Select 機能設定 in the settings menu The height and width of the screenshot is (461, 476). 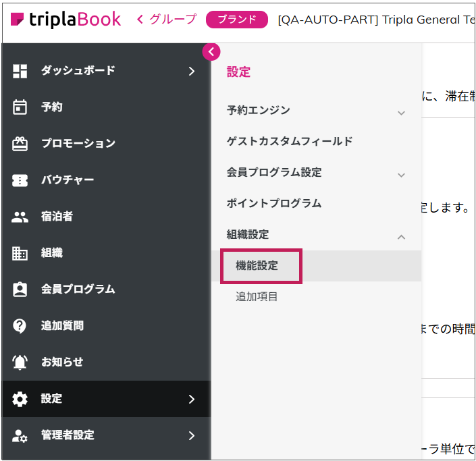coord(257,266)
